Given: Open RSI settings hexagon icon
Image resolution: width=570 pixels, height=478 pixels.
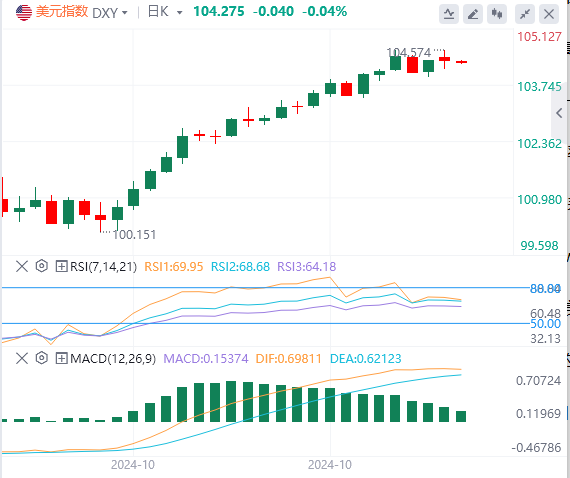Looking at the screenshot, I should click(42, 266).
